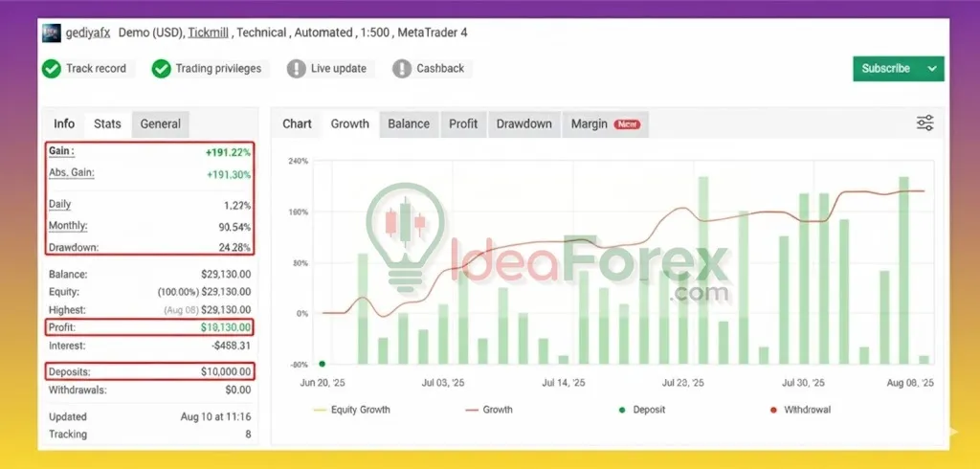Select the Profit chart tab
The height and width of the screenshot is (469, 980).
(x=463, y=123)
